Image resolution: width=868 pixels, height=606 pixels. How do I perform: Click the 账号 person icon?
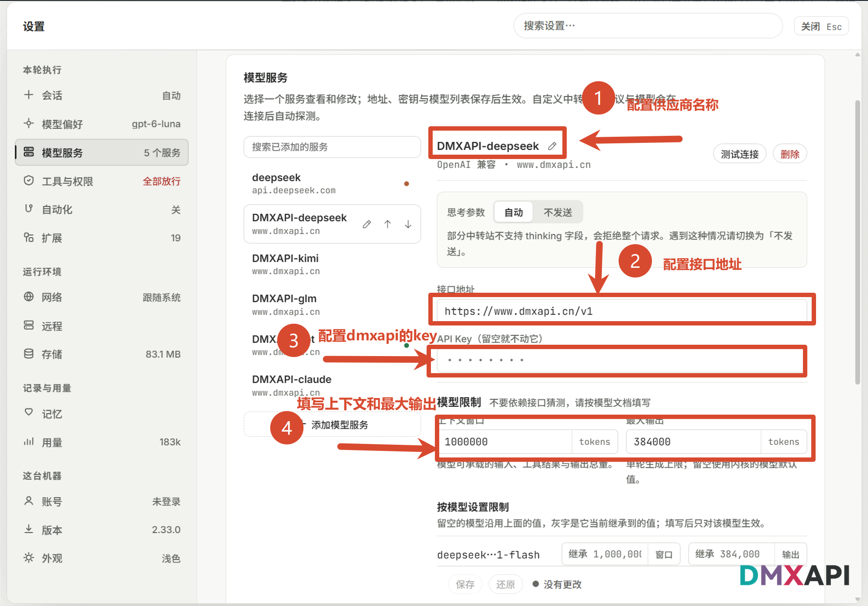point(29,501)
